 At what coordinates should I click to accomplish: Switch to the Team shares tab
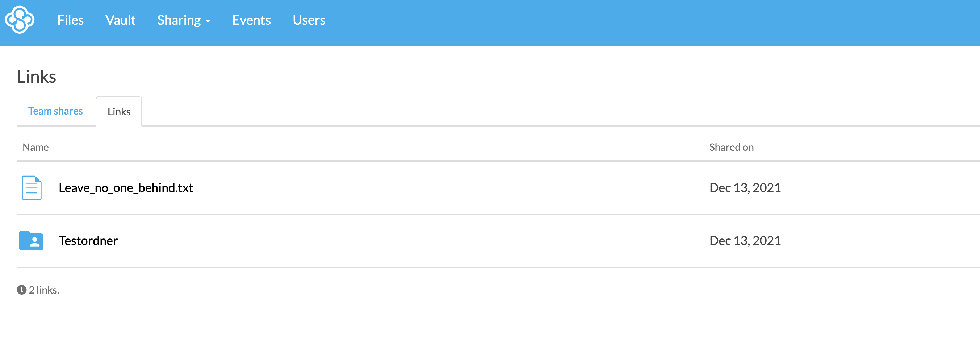click(x=55, y=111)
